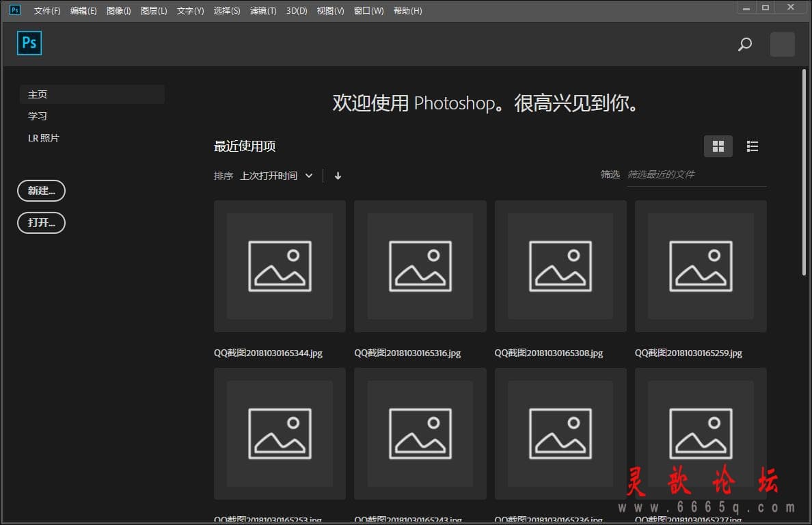Maximize the Photoshop window
Image resolution: width=812 pixels, height=525 pixels.
tap(766, 8)
